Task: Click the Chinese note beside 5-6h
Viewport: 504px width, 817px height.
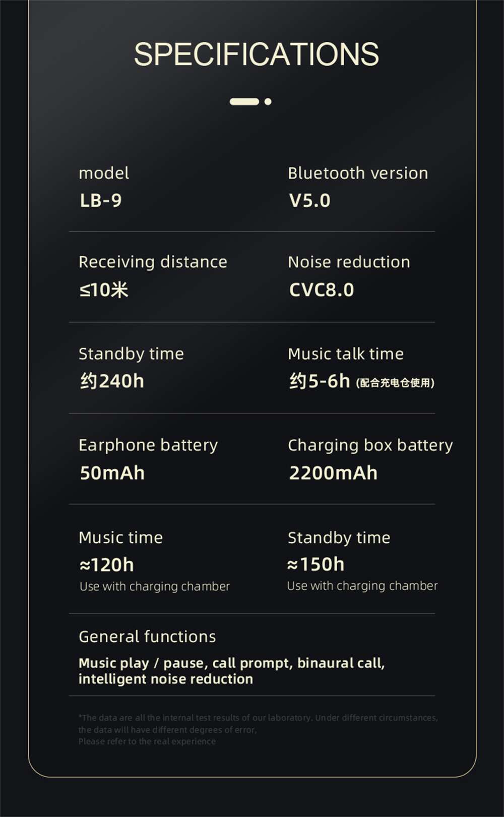Action: pyautogui.click(x=395, y=383)
